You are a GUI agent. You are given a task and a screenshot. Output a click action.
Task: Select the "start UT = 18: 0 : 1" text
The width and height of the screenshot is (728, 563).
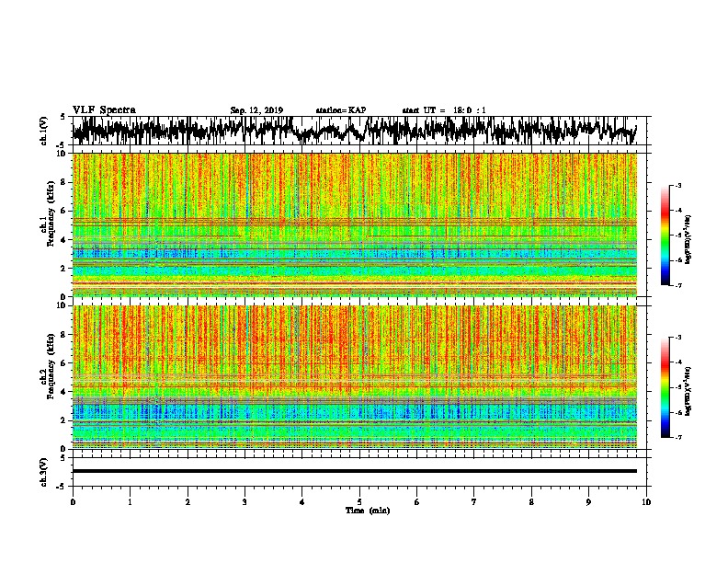click(x=444, y=110)
